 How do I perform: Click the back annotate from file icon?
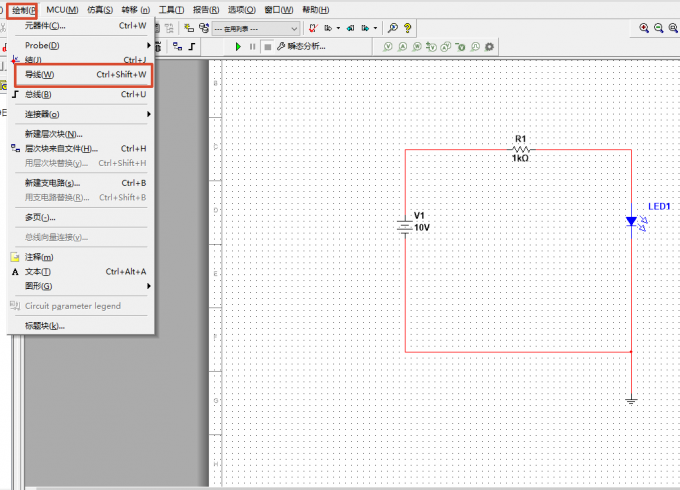(350, 28)
